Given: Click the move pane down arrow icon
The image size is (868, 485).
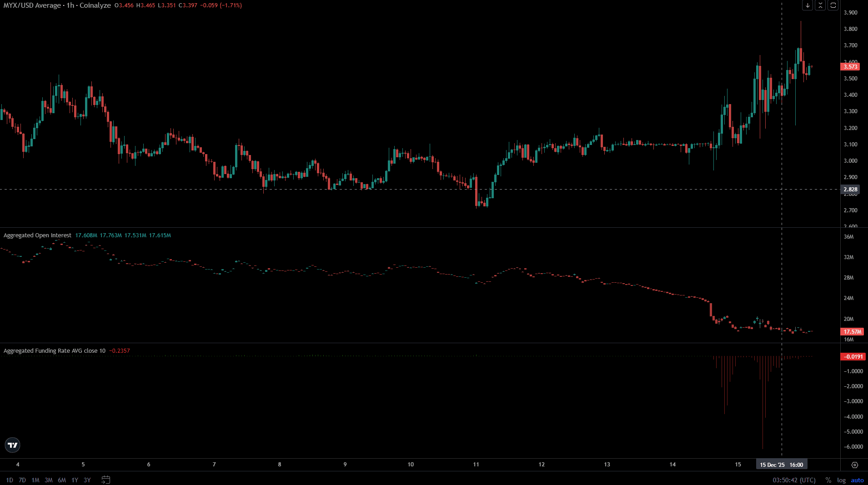Looking at the screenshot, I should [808, 5].
